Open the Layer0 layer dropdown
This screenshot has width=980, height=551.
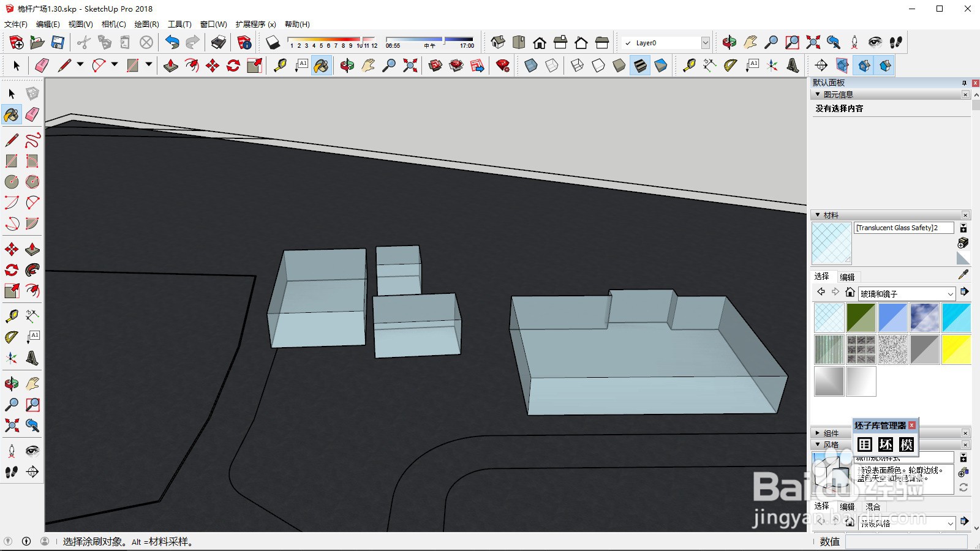click(x=705, y=43)
